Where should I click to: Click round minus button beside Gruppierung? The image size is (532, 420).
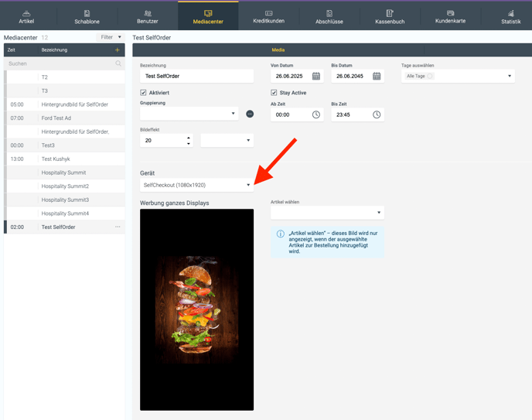click(250, 114)
